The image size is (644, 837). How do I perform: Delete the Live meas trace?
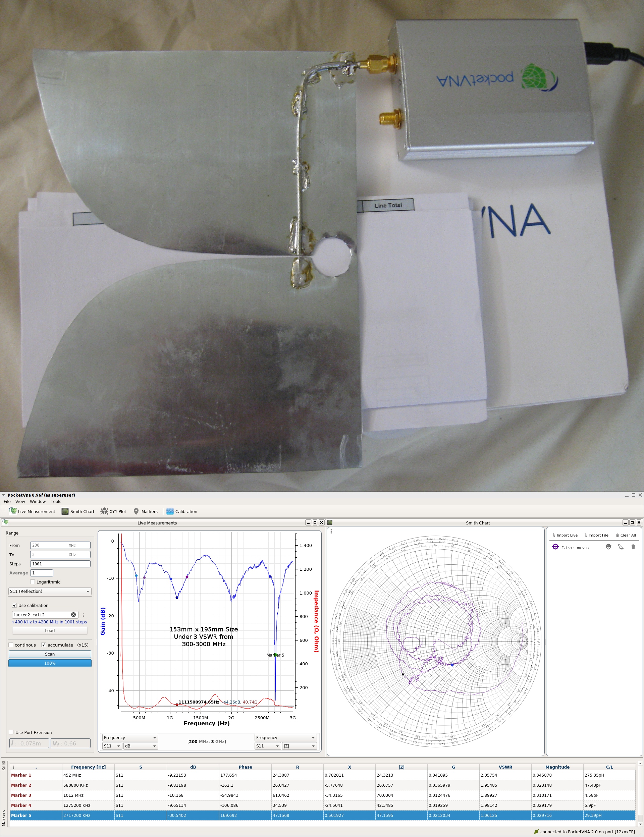click(x=633, y=547)
